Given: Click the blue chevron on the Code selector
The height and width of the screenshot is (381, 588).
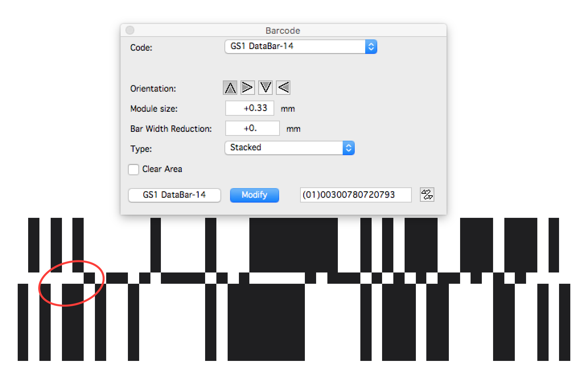Looking at the screenshot, I should tap(370, 46).
